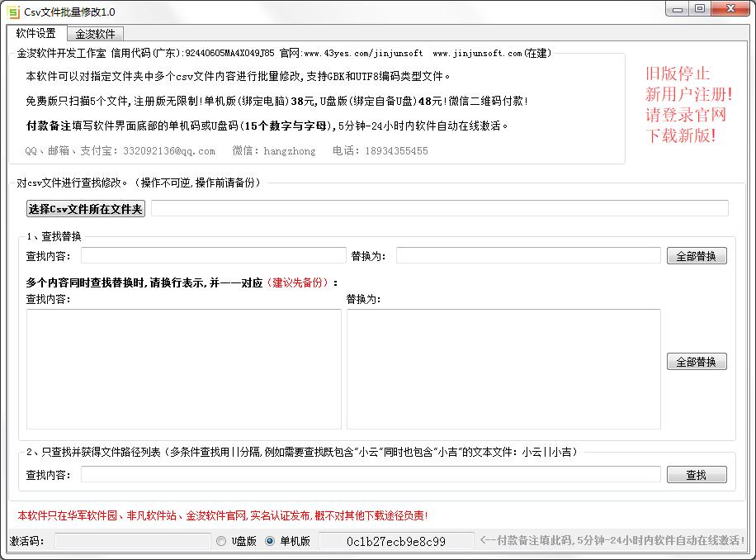Minimize the Csv文件批量修改 window
The width and height of the screenshot is (756, 560).
click(x=678, y=9)
